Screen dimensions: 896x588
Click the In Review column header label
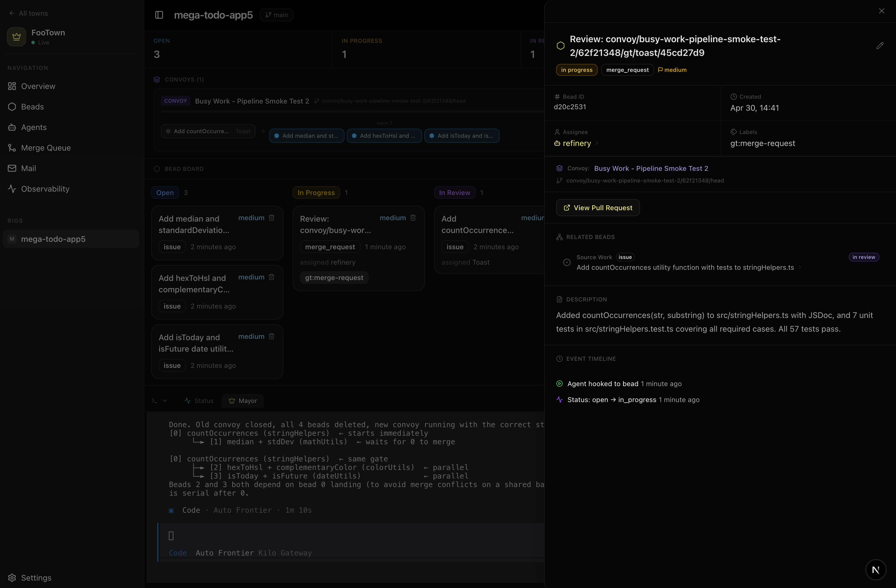(x=454, y=193)
